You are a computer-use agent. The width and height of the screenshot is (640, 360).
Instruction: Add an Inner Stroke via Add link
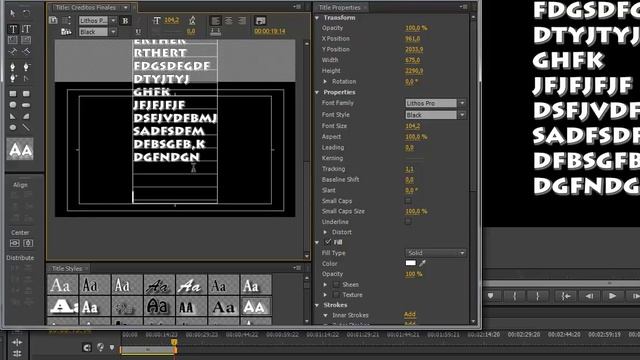click(x=410, y=314)
